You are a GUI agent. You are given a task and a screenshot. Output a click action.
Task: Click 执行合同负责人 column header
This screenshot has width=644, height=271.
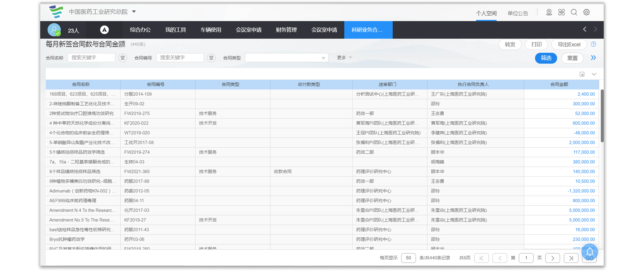[475, 84]
